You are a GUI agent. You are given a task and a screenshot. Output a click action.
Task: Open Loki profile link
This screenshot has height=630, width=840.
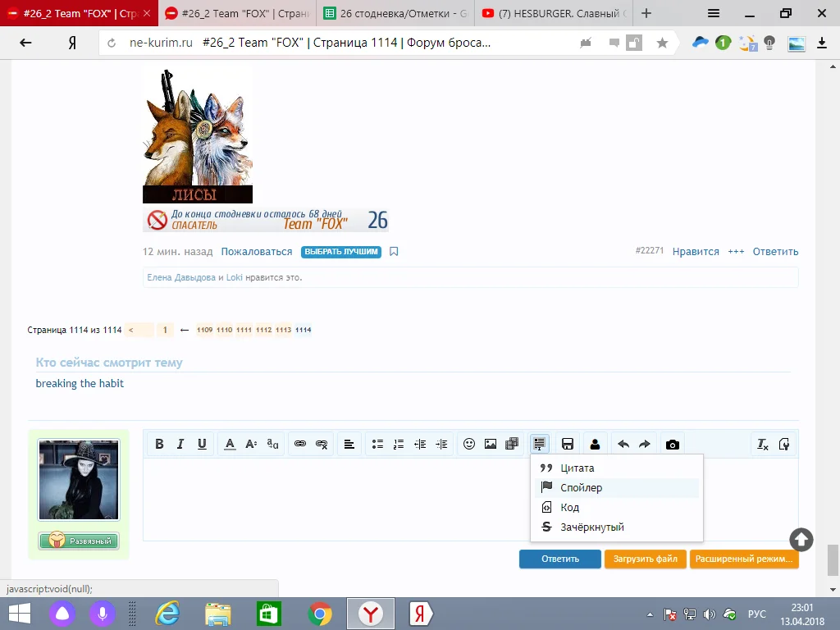pyautogui.click(x=234, y=277)
